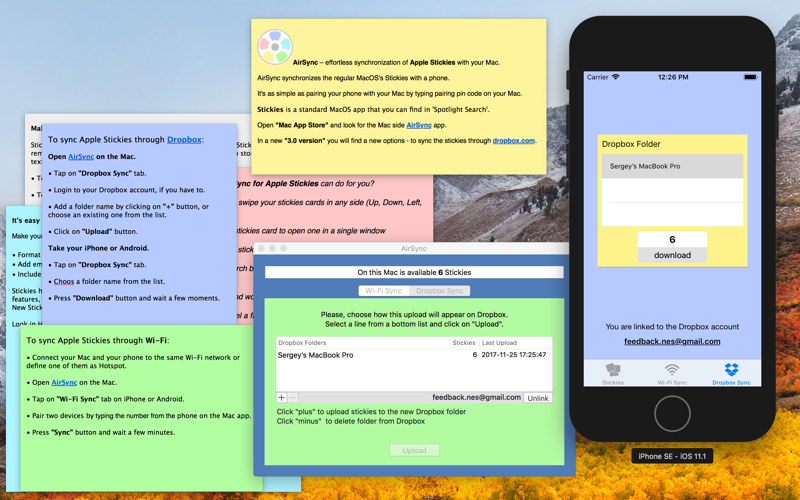Open the Stickies tab icon on iPhone
The image size is (800, 500).
pyautogui.click(x=613, y=369)
